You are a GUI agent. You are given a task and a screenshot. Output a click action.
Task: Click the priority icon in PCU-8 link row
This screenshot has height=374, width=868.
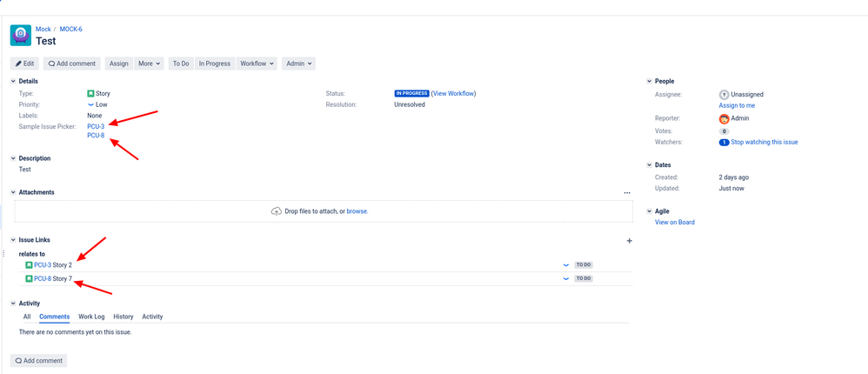[565, 278]
